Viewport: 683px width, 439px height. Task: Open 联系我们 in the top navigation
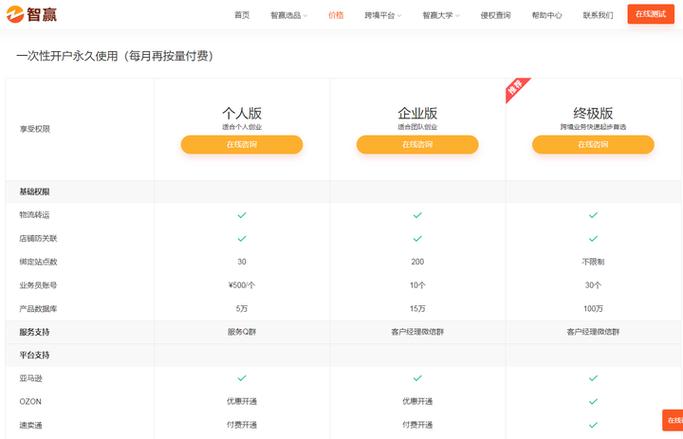click(x=598, y=15)
